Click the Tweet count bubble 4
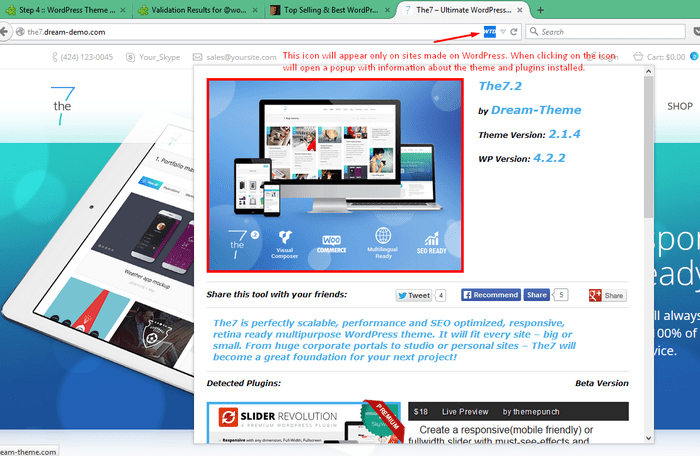The height and width of the screenshot is (456, 700). pos(441,295)
